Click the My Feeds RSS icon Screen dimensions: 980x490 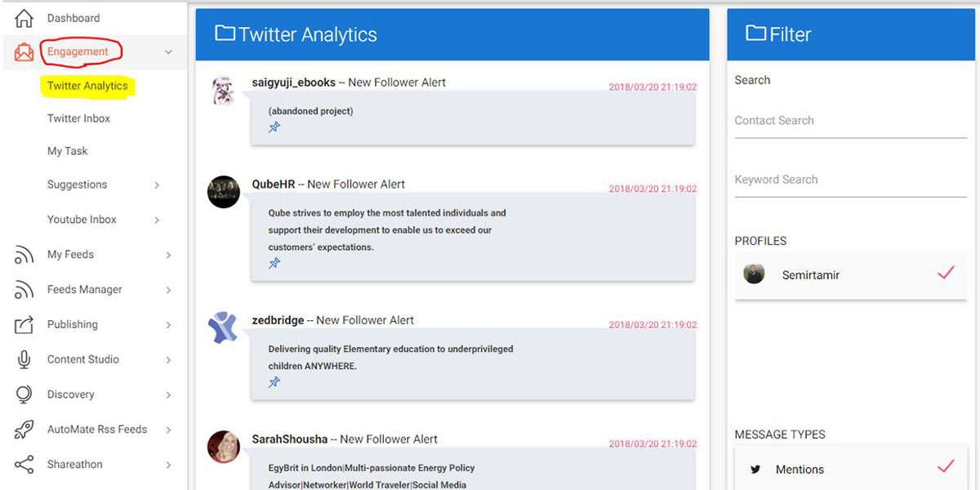coord(24,256)
